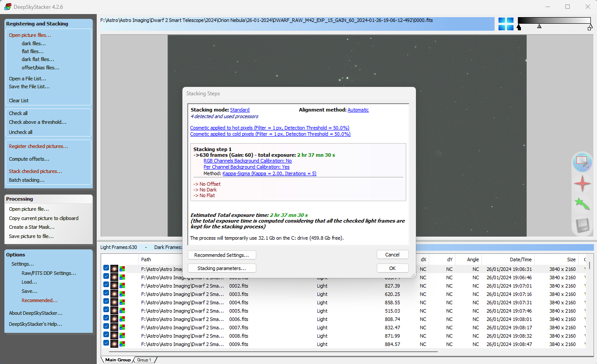The height and width of the screenshot is (364, 597).
Task: Click the Date/Time column header
Action: tap(521, 259)
